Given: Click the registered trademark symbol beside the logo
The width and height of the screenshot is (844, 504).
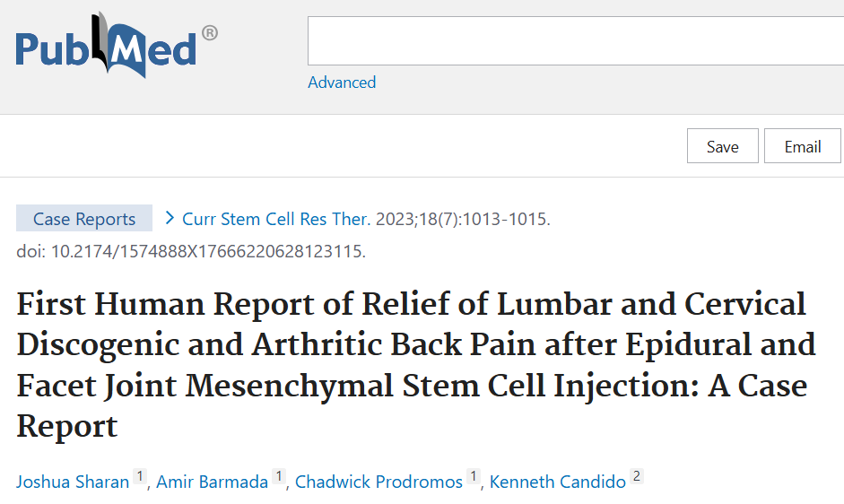Looking at the screenshot, I should coord(209,33).
